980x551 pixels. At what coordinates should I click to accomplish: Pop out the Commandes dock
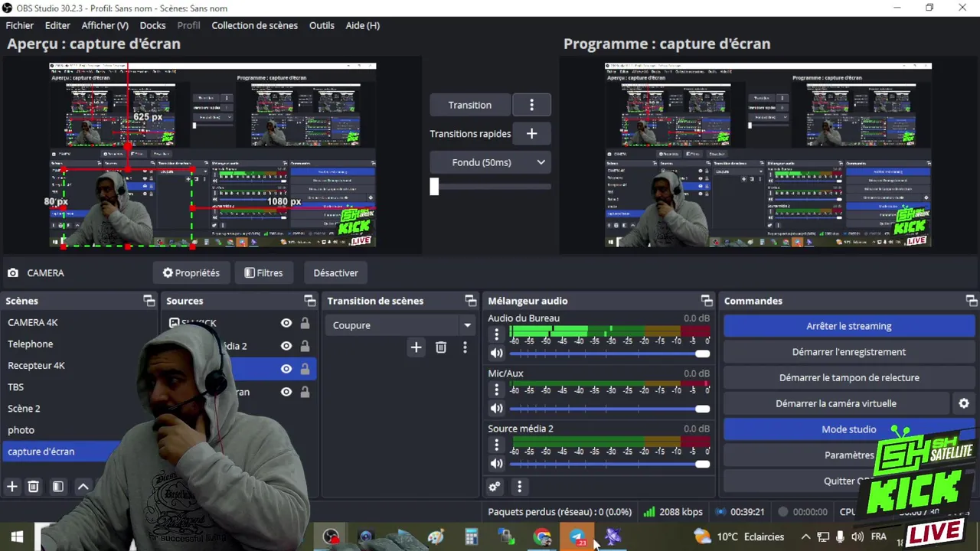coord(971,301)
